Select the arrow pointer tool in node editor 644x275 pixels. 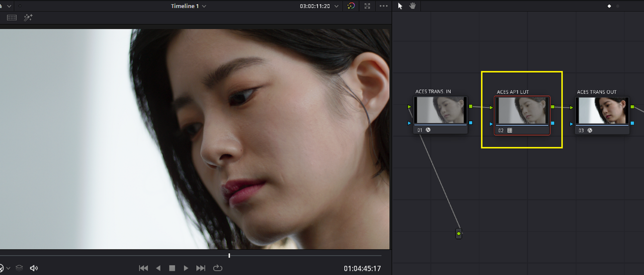(x=400, y=6)
